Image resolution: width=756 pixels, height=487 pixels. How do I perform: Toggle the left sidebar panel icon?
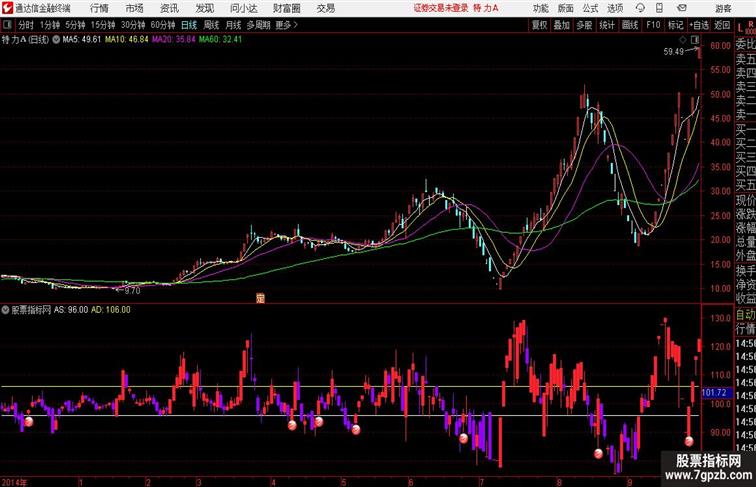[x=7, y=25]
